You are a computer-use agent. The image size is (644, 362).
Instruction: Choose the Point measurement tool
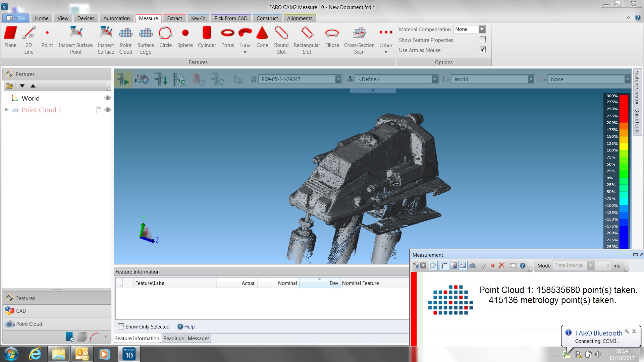47,37
